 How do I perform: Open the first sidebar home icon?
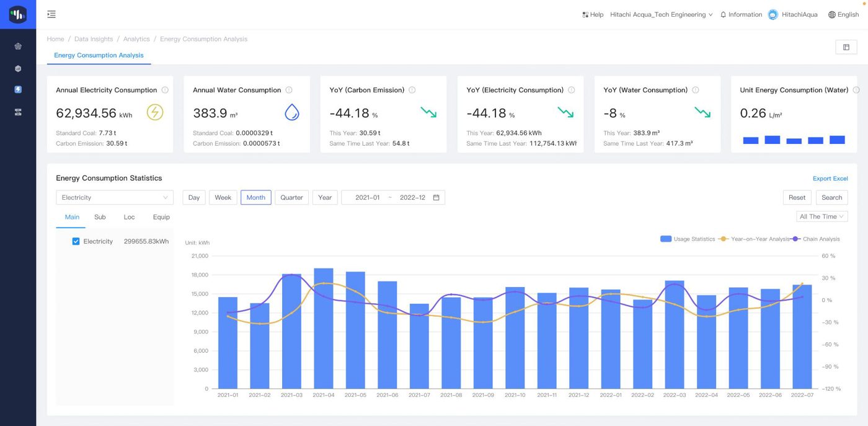click(x=18, y=46)
